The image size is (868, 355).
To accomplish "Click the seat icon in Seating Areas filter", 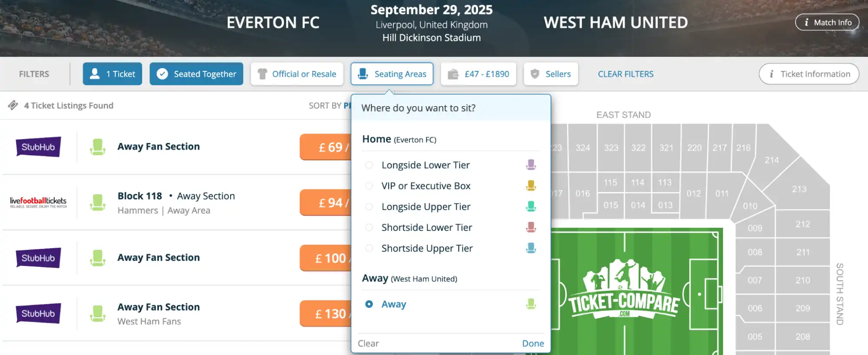I will 364,74.
